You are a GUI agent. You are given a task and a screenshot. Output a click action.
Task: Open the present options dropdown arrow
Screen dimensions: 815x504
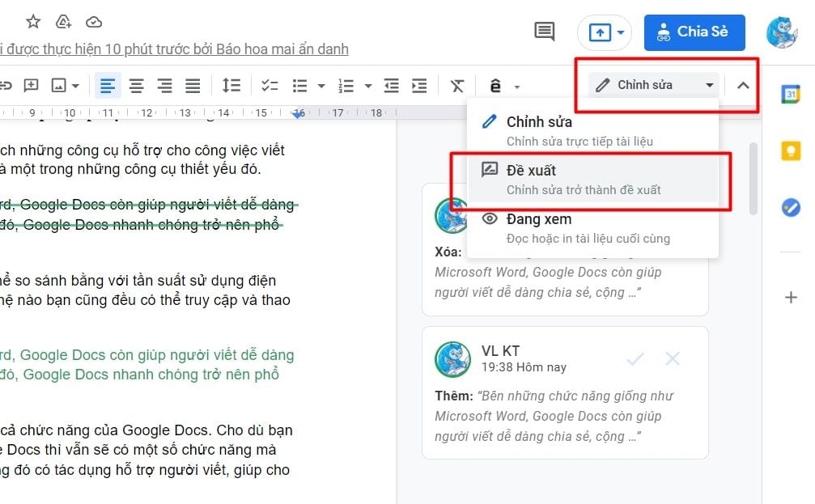[621, 32]
